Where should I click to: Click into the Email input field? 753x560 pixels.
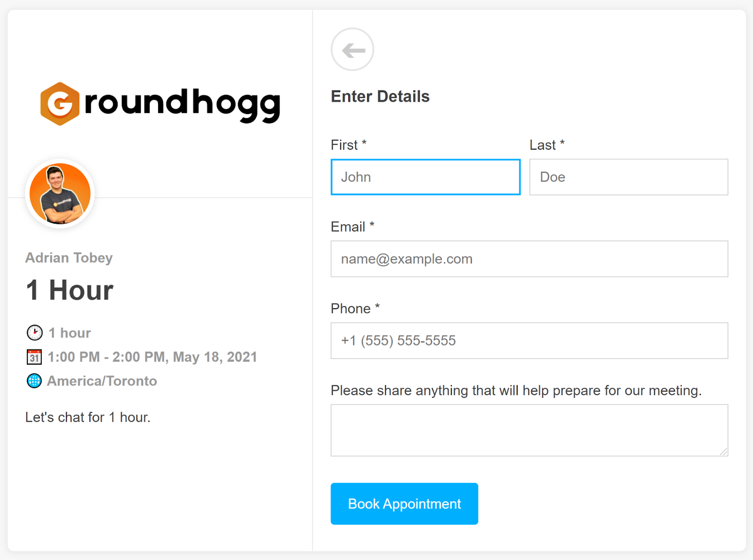[529, 259]
